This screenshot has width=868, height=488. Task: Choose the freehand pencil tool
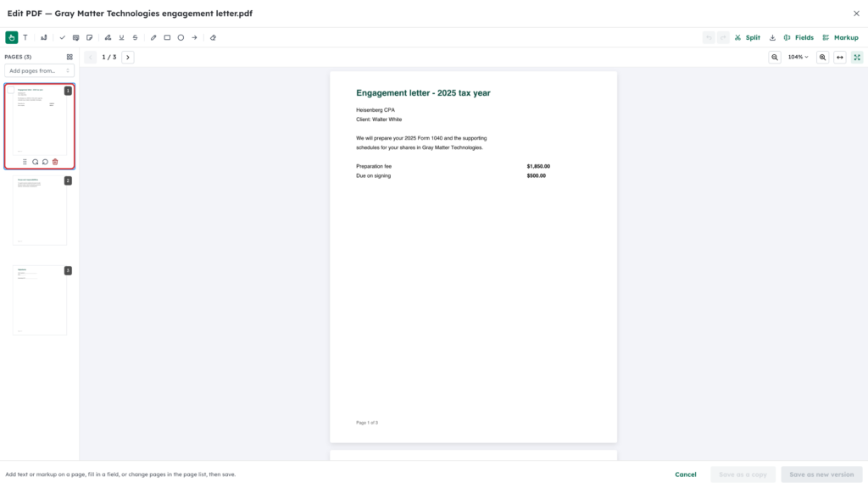pyautogui.click(x=153, y=37)
